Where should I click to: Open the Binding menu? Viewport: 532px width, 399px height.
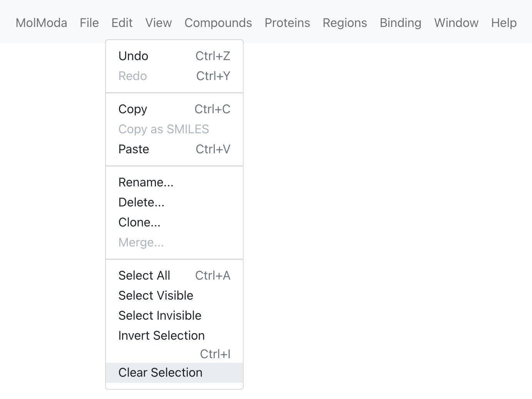(400, 23)
